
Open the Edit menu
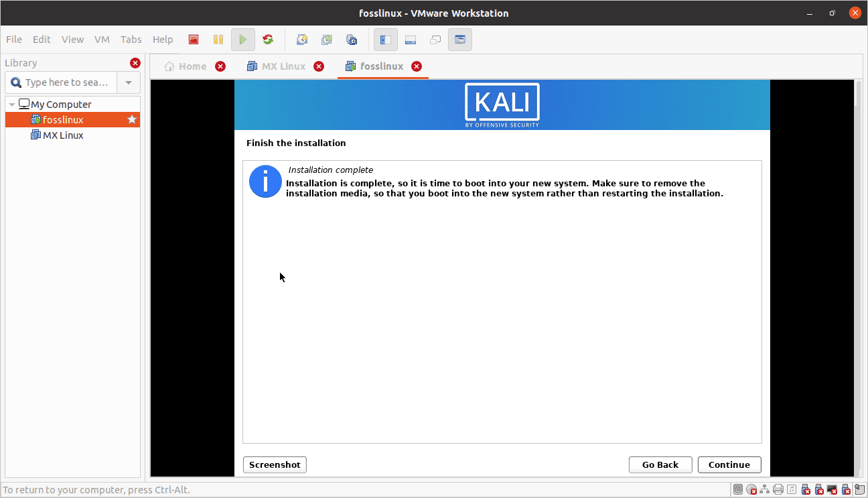(42, 40)
